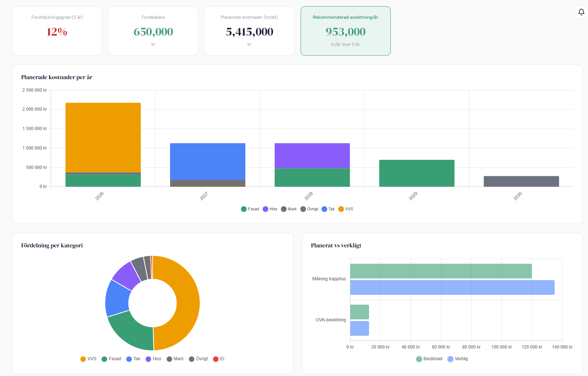Hide Mark series in yearly cost legend
This screenshot has height=376, width=588.
click(289, 209)
